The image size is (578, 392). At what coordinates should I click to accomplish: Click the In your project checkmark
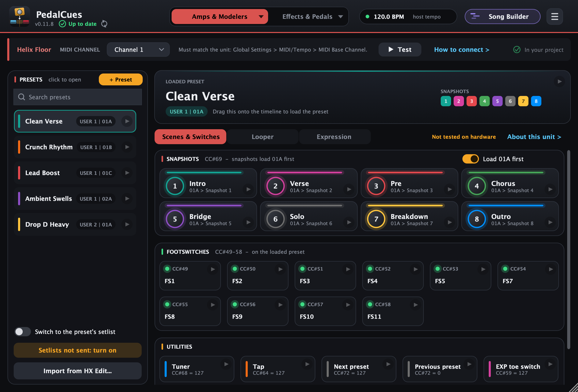click(x=517, y=50)
